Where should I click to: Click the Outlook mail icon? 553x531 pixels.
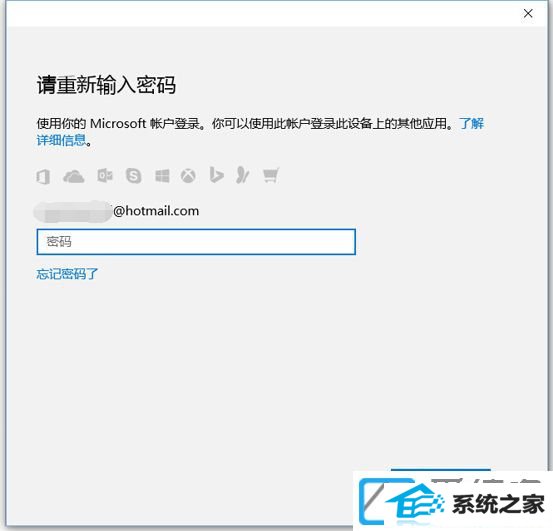point(105,175)
